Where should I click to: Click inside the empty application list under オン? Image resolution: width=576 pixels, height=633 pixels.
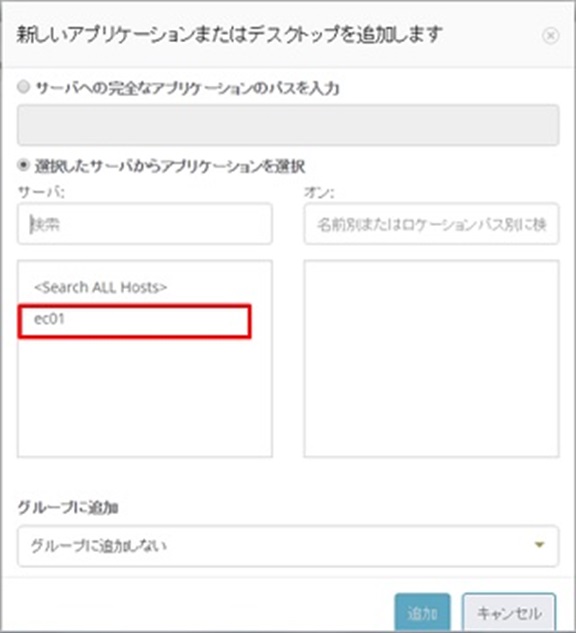[x=431, y=358]
